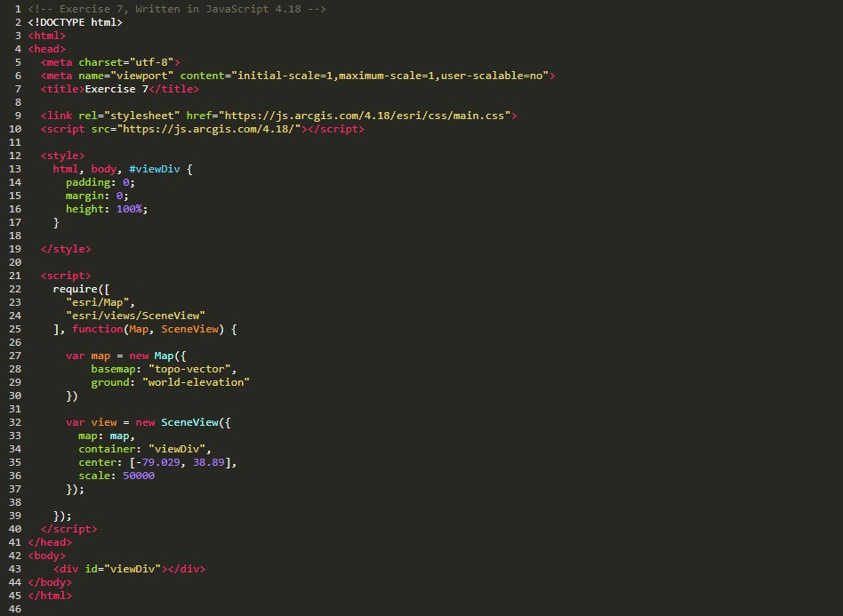Click line number 21 in the gutter
The image size is (843, 616).
(x=14, y=276)
